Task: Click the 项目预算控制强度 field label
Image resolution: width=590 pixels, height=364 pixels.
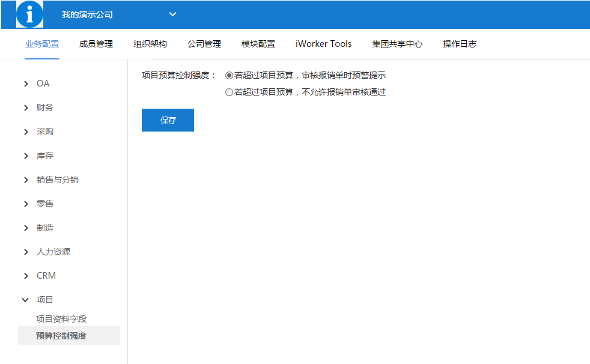Action: point(178,75)
